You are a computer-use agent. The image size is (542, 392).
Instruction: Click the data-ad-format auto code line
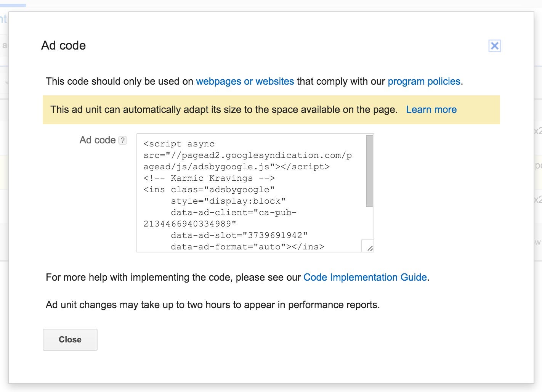point(247,247)
